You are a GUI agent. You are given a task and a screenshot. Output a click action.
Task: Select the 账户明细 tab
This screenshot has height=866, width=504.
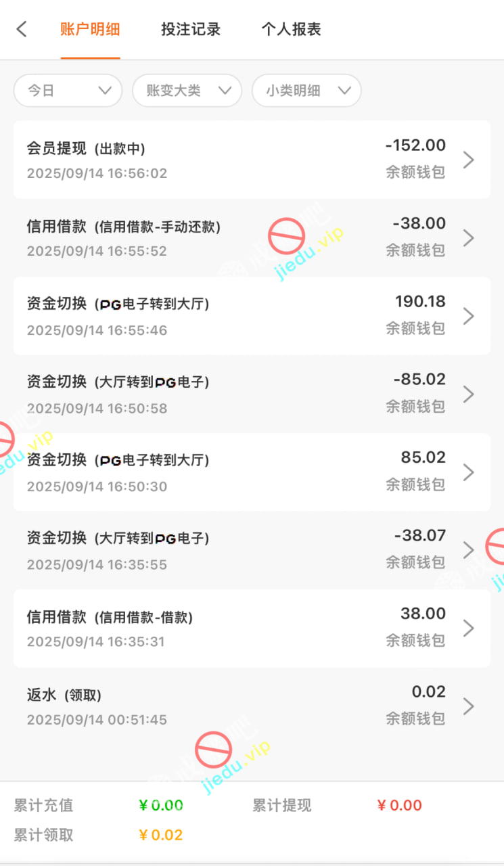pyautogui.click(x=90, y=29)
